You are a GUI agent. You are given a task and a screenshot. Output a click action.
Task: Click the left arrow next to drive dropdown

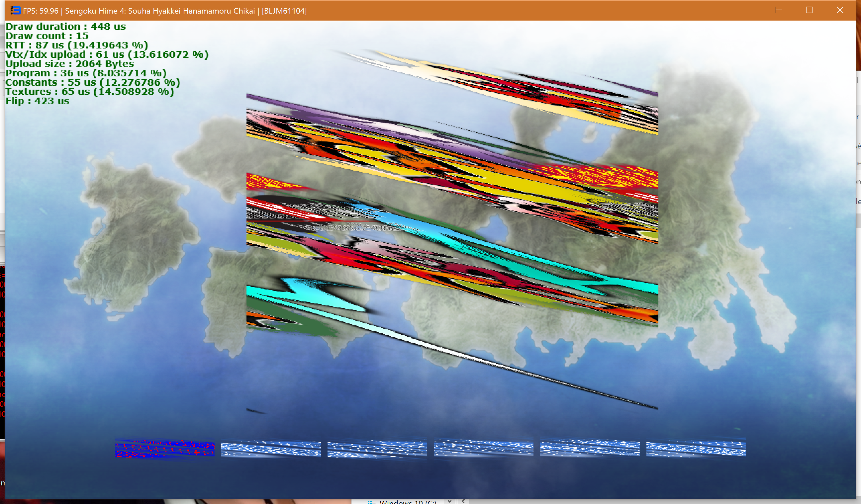463,501
